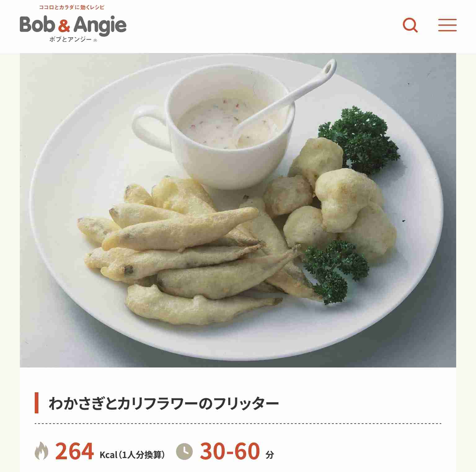
Task: Click the 分 minutes unit label
Action: (x=270, y=455)
